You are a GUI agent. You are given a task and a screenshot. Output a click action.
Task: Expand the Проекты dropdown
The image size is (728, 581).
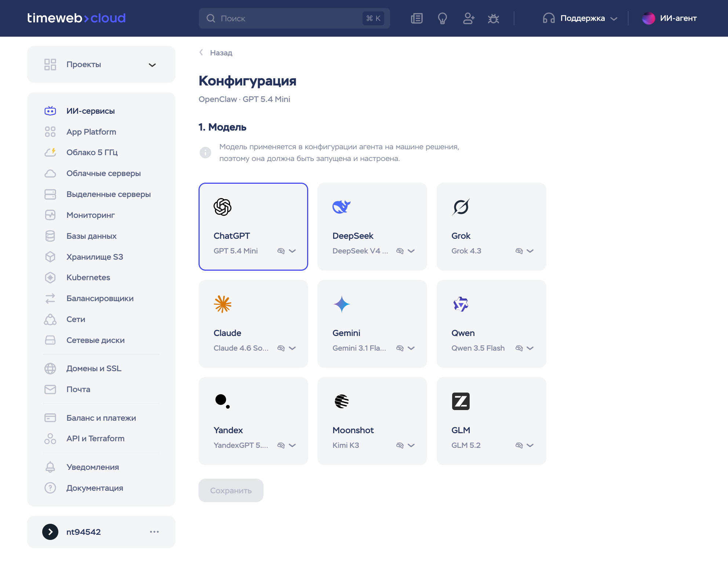coord(101,65)
